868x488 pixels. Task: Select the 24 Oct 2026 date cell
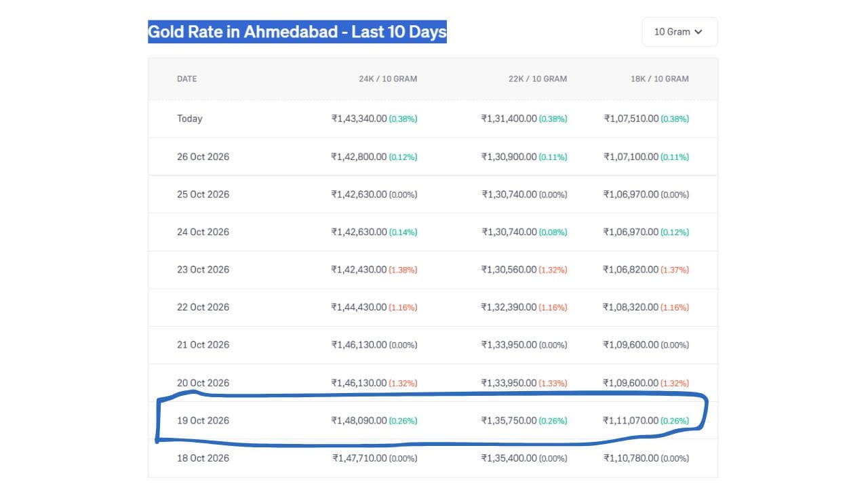203,232
